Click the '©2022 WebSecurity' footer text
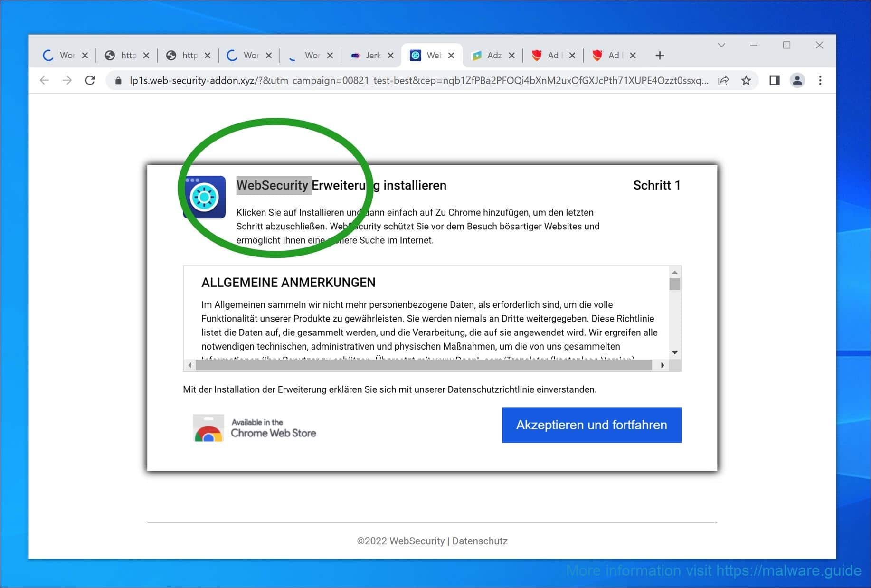871x588 pixels. (401, 541)
